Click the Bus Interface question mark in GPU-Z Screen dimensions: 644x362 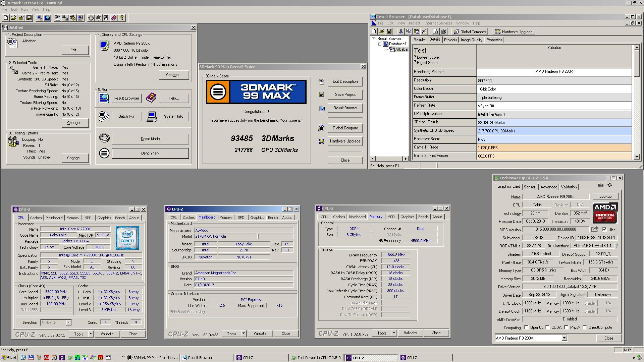click(616, 246)
